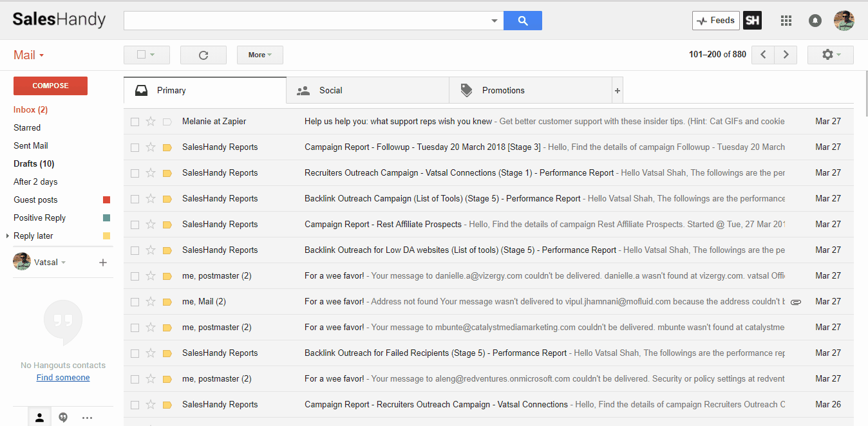Open the Mail switcher dropdown

[29, 55]
